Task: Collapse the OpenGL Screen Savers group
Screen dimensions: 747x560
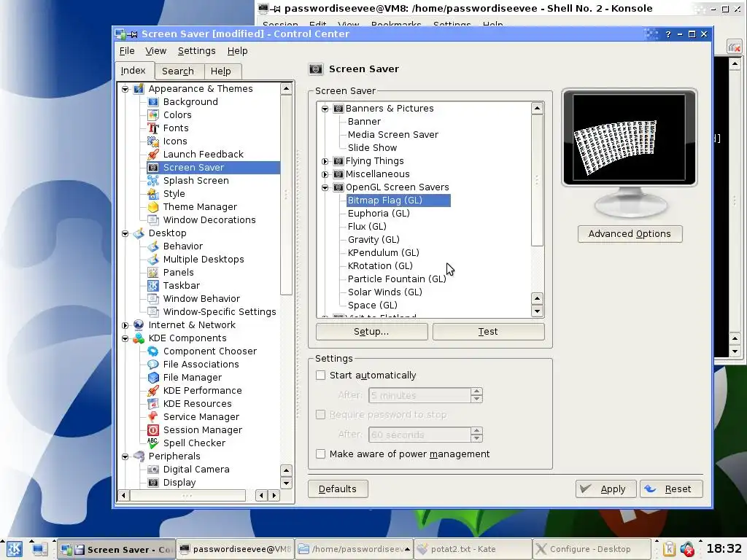Action: coord(325,187)
